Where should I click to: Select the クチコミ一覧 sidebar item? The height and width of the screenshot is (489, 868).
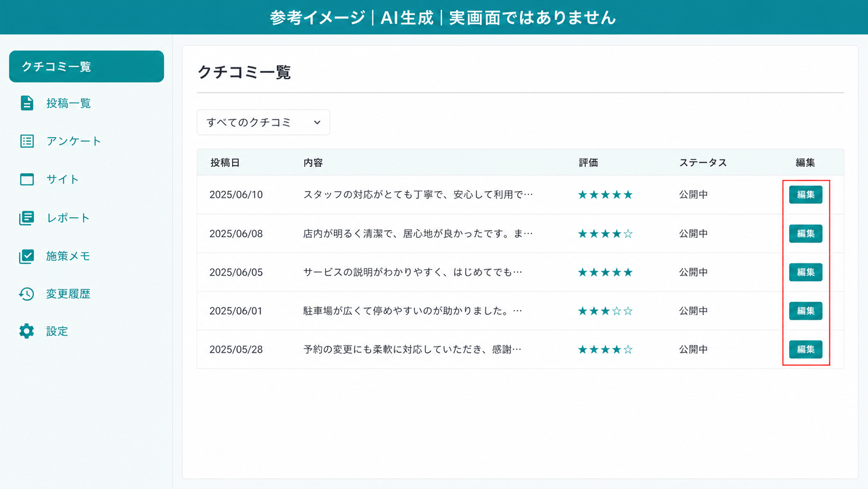(x=87, y=67)
